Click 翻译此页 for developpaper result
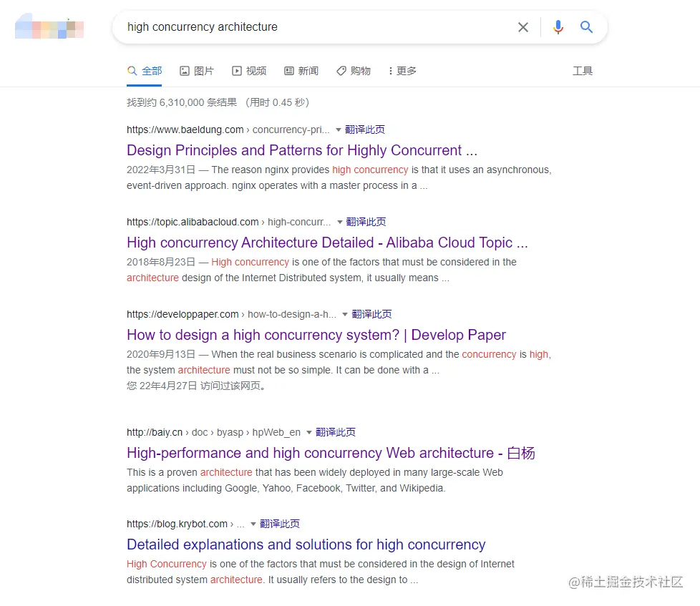700x606 pixels. click(x=372, y=315)
